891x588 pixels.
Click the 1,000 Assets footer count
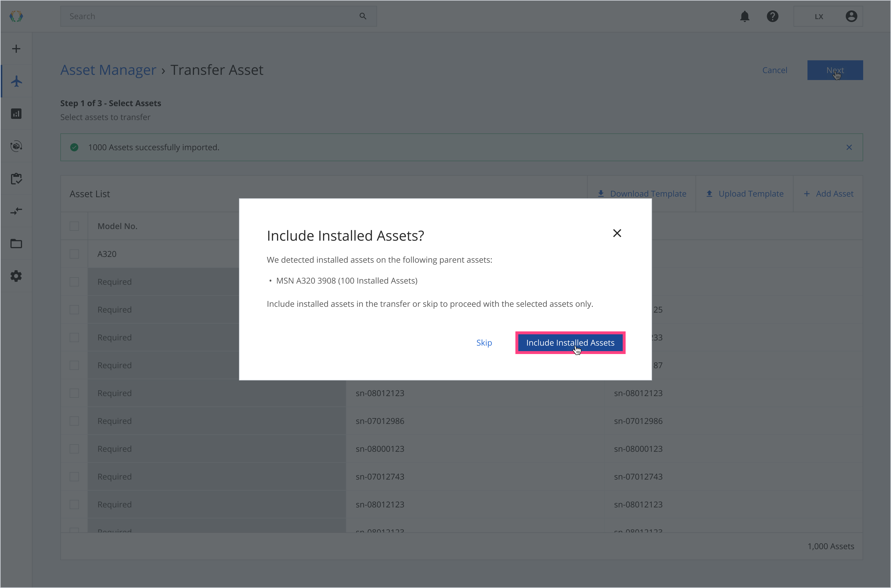(x=831, y=546)
